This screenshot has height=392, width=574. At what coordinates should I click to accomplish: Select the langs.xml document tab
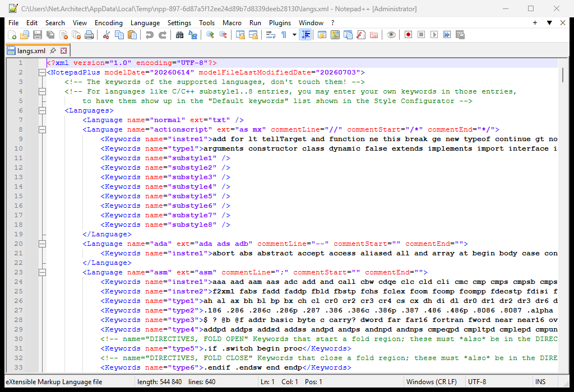pyautogui.click(x=31, y=50)
